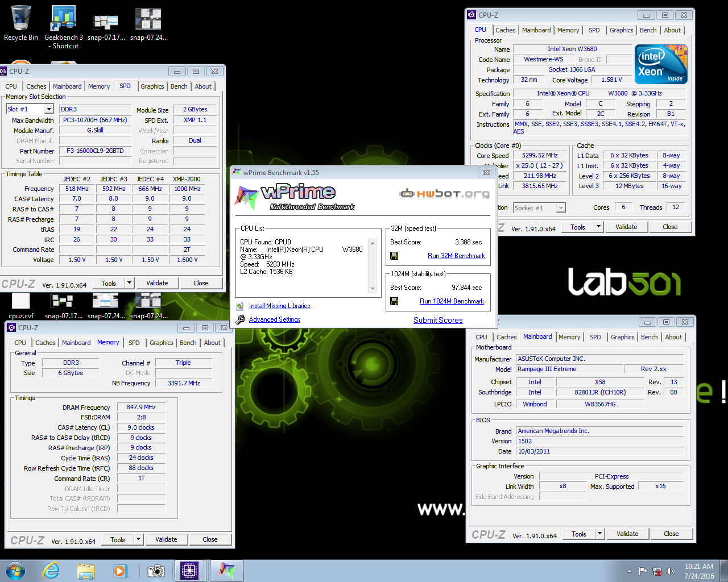Click the Show Desktop strip on the taskbar

pyautogui.click(x=724, y=571)
